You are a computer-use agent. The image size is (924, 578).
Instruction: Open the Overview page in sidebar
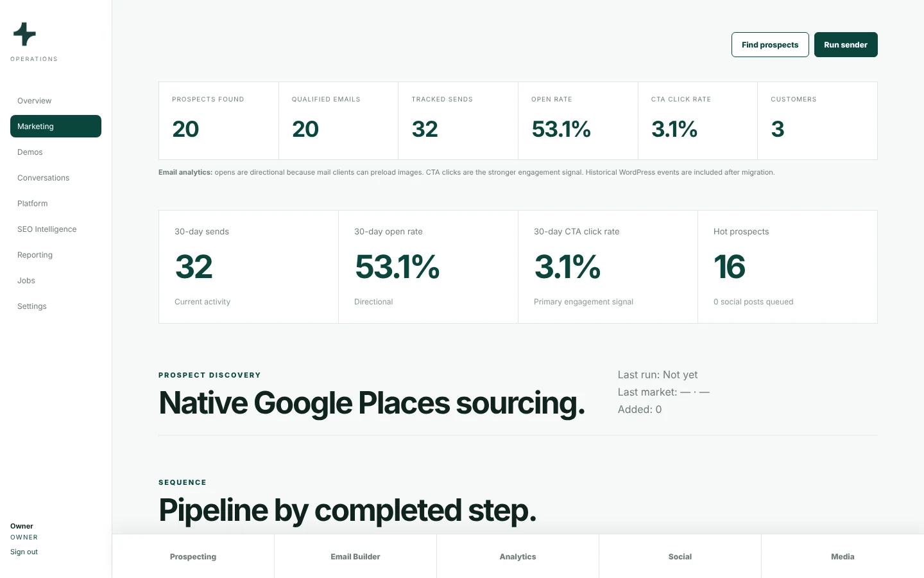click(56, 101)
